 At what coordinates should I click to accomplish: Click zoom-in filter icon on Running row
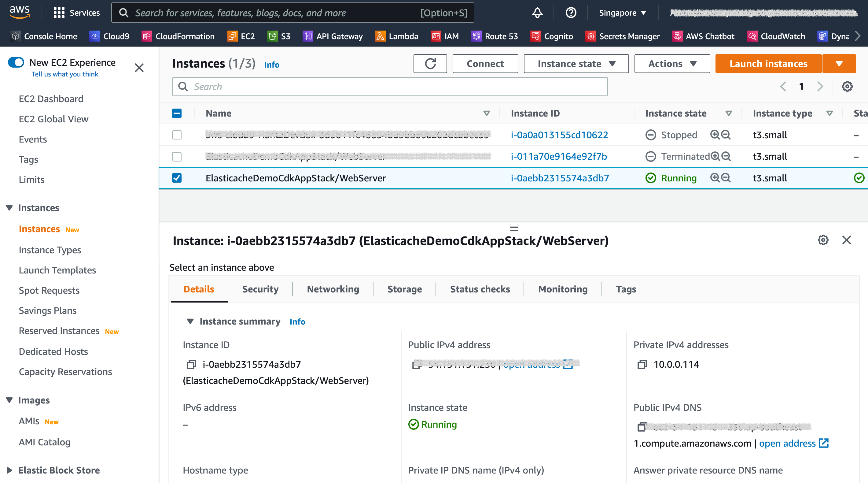pyautogui.click(x=715, y=178)
